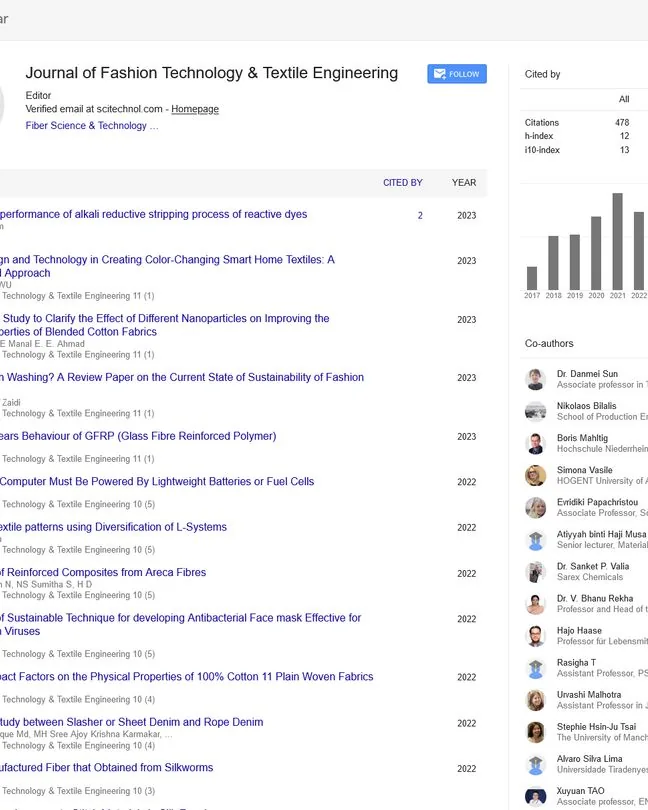The width and height of the screenshot is (648, 810).
Task: Open Dr. Sanket P. Valia profile
Action: click(593, 567)
